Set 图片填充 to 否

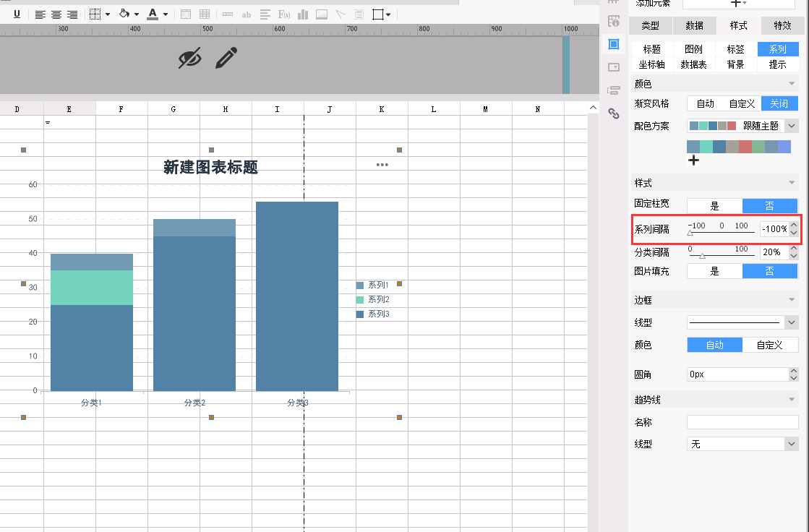pyautogui.click(x=770, y=271)
